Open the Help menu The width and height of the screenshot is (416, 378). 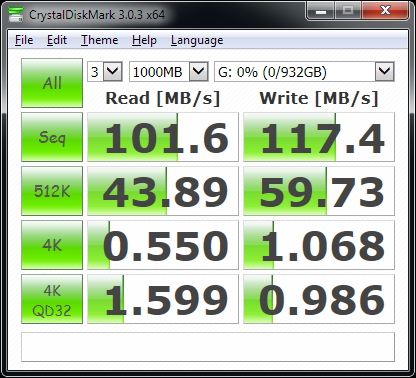[x=144, y=40]
